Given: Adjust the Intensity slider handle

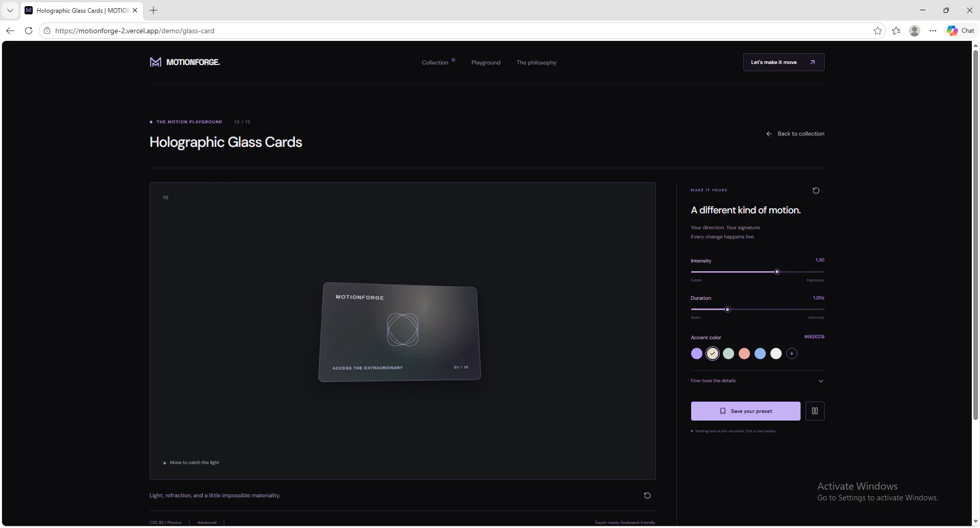Looking at the screenshot, I should tap(777, 272).
